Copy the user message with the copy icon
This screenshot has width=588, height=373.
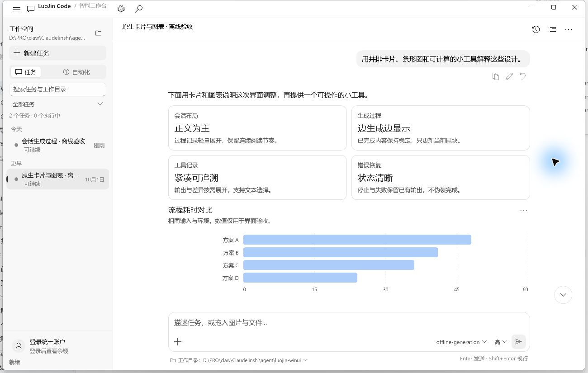[496, 76]
